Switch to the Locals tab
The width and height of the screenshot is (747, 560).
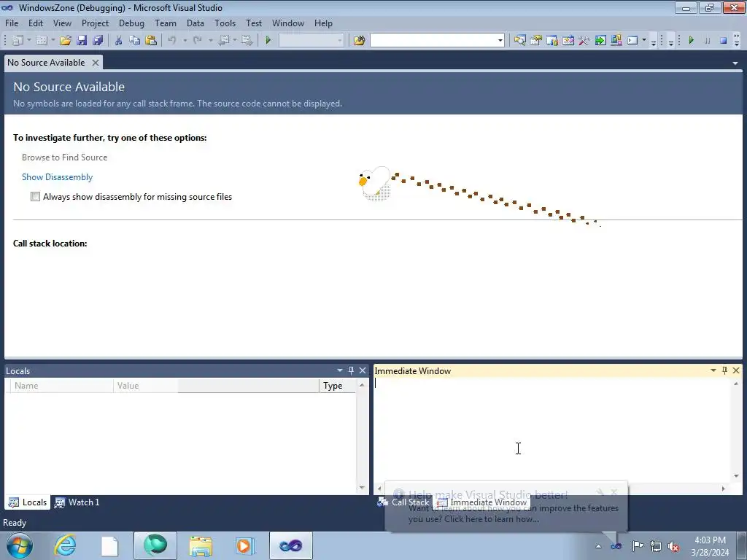[28, 502]
